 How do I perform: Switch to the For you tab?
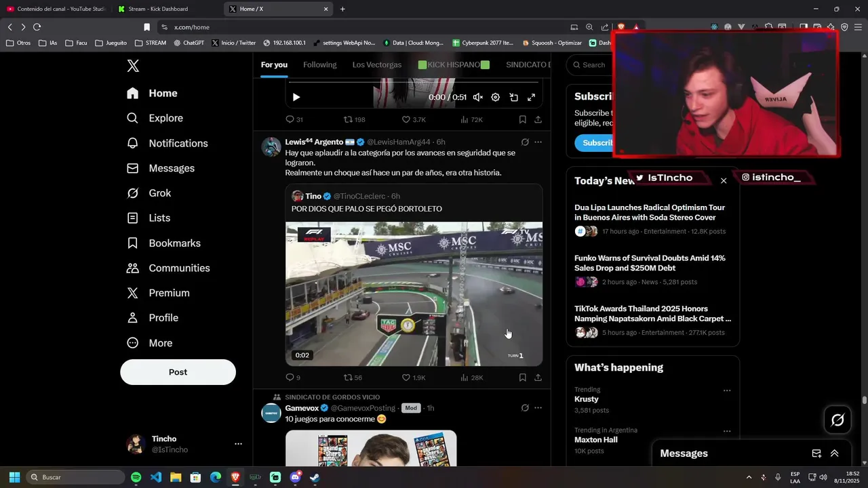(x=274, y=65)
